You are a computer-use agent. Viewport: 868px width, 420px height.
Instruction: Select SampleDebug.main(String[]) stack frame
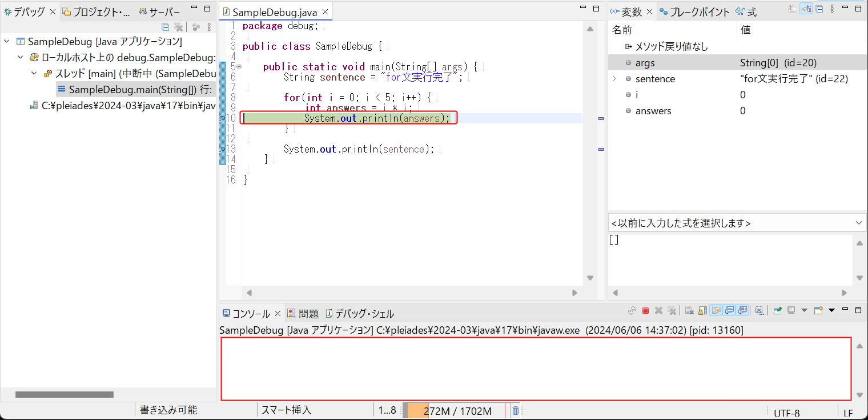(135, 90)
